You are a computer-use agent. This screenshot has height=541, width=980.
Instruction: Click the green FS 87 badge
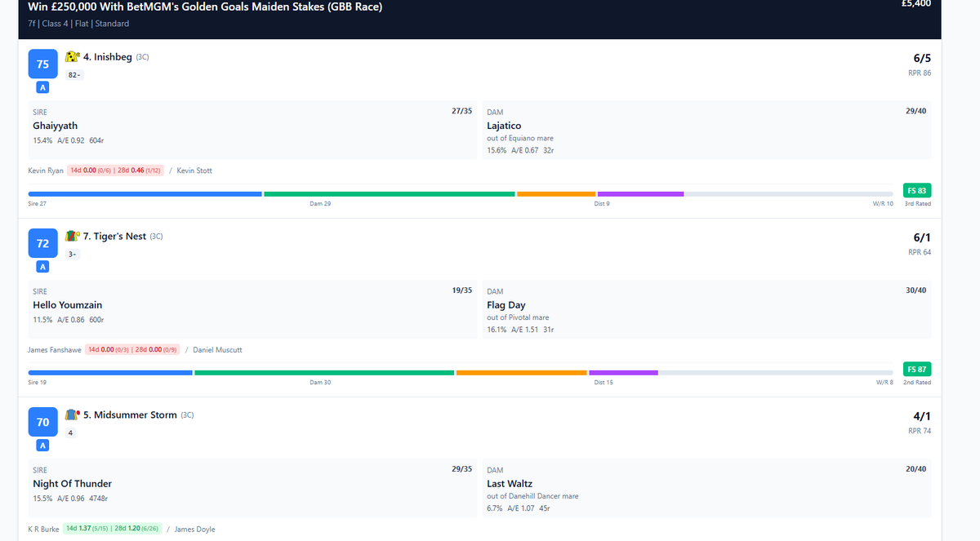[917, 369]
